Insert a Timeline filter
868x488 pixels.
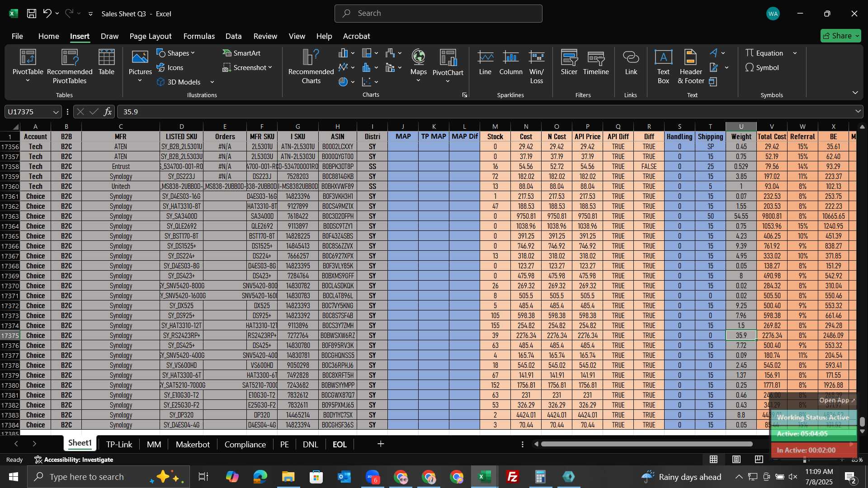pos(596,62)
